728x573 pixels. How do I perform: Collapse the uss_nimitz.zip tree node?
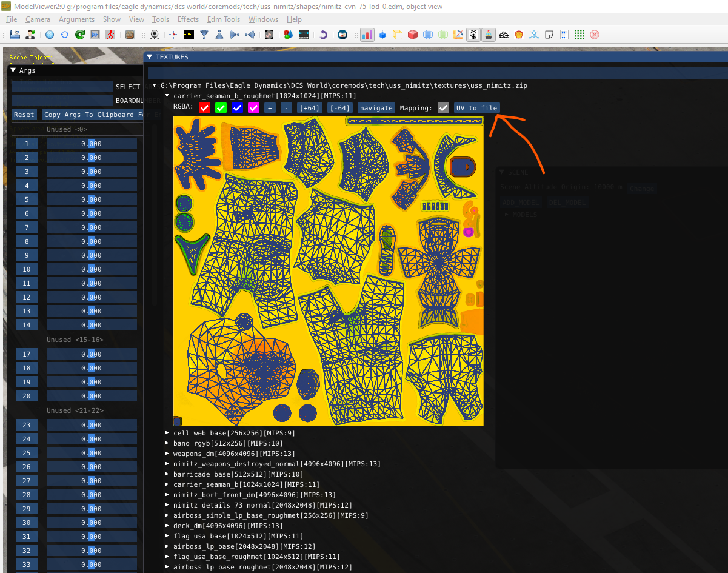pyautogui.click(x=155, y=86)
